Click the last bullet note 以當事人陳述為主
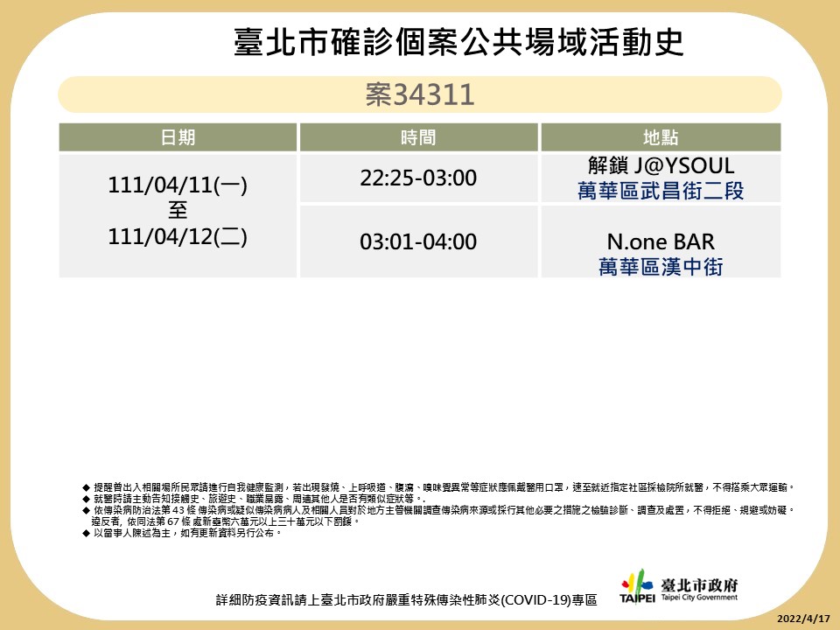The height and width of the screenshot is (630, 840). (x=182, y=533)
